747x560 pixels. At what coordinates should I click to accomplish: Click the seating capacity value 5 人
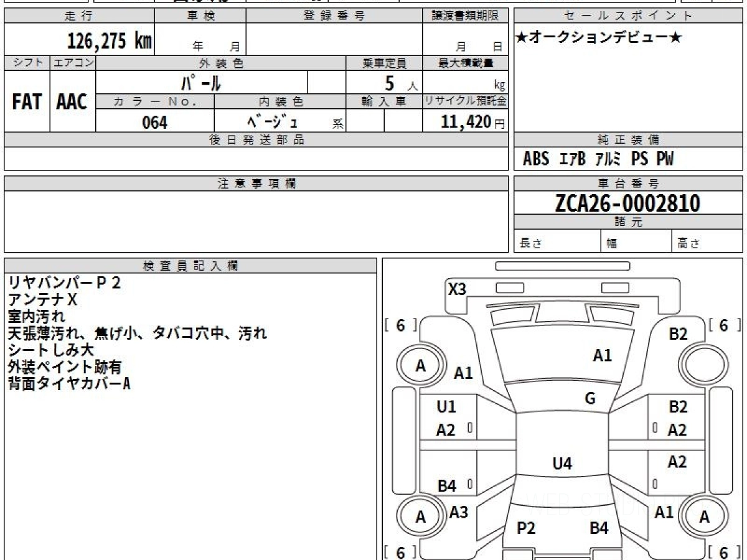(401, 83)
